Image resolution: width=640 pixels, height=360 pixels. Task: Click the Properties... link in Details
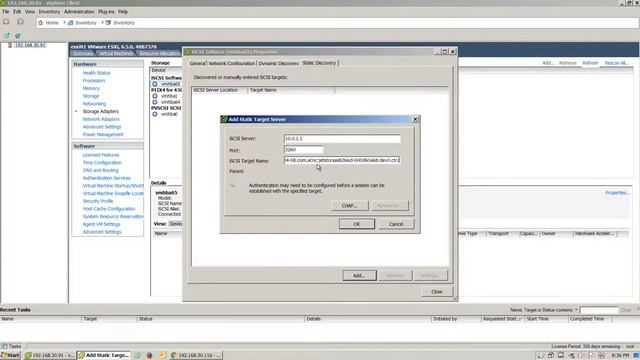[x=617, y=193]
